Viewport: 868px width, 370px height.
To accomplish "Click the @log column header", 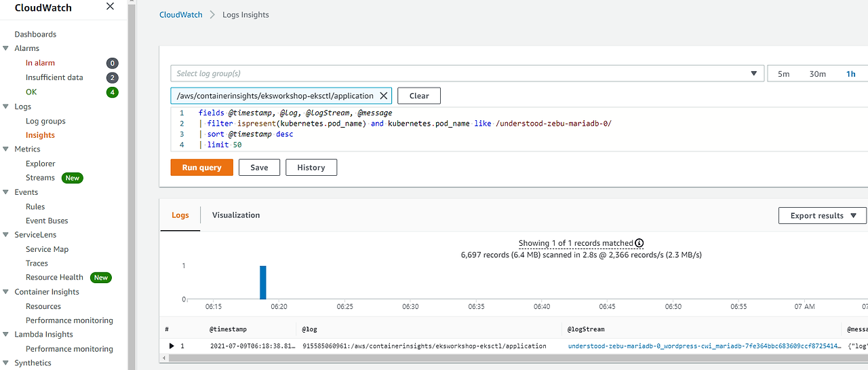I will [x=311, y=329].
